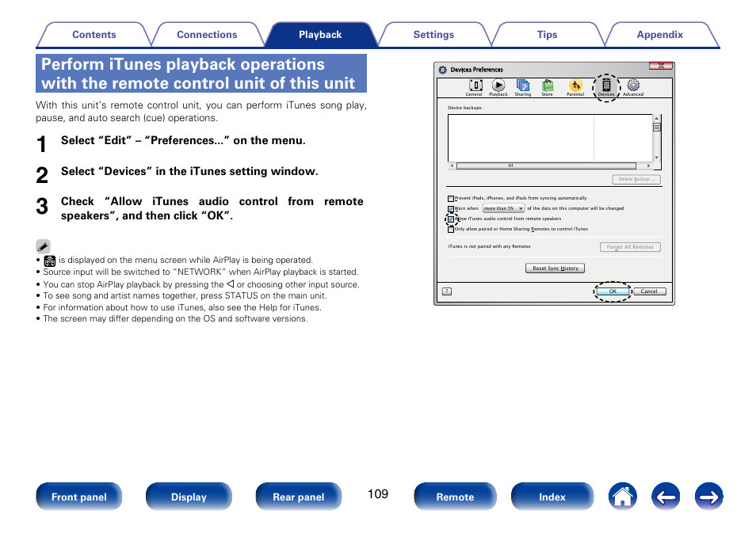Image resolution: width=756 pixels, height=533 pixels.
Task: Click Reset Sync History button
Action: tap(555, 268)
